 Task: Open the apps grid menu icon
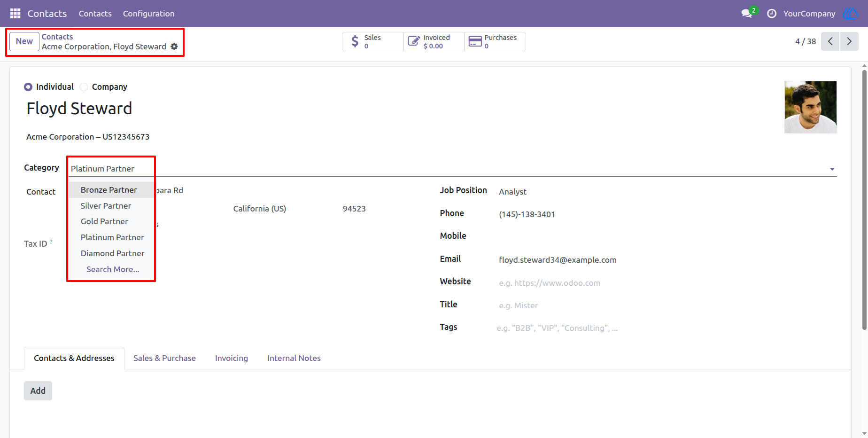pyautogui.click(x=15, y=14)
